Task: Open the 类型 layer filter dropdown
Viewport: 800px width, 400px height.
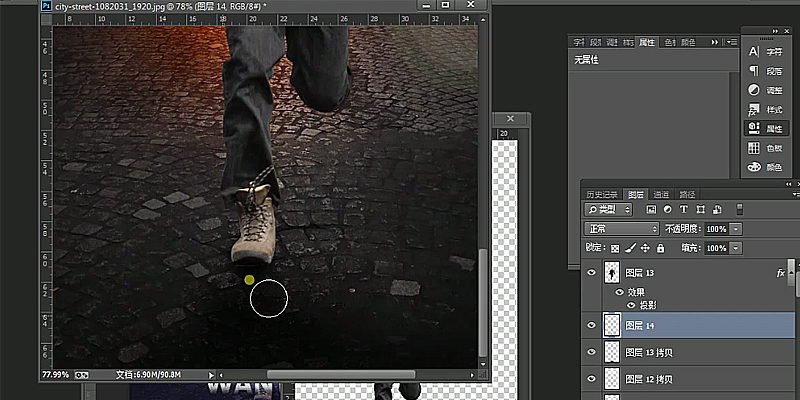Action: (608, 209)
